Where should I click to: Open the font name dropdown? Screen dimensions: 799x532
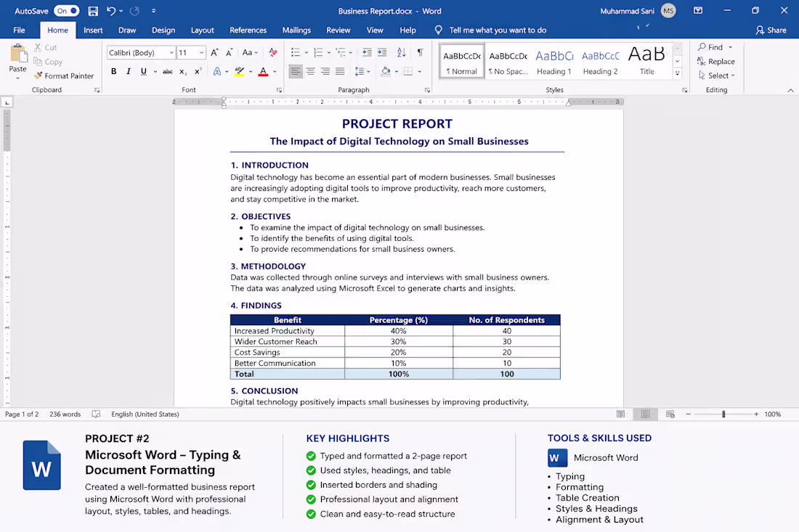(x=171, y=52)
